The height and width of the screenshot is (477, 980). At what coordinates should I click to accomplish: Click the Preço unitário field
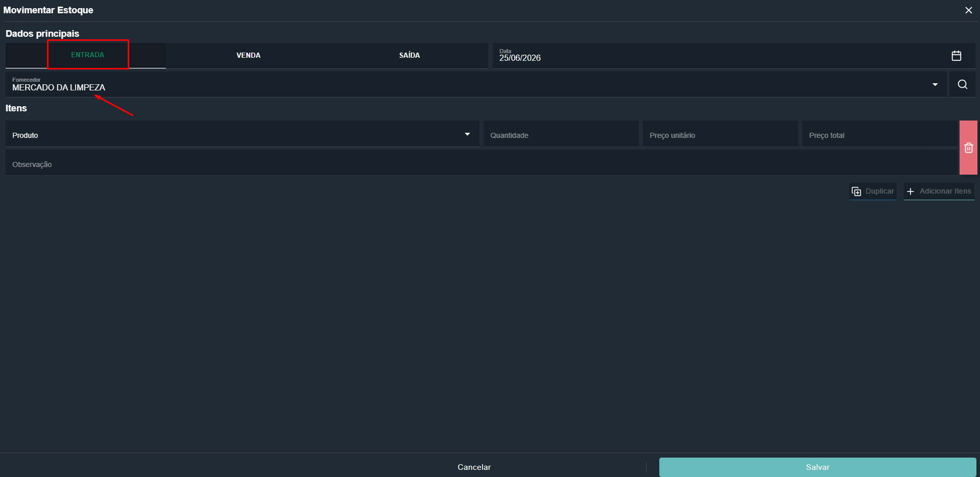click(x=721, y=134)
